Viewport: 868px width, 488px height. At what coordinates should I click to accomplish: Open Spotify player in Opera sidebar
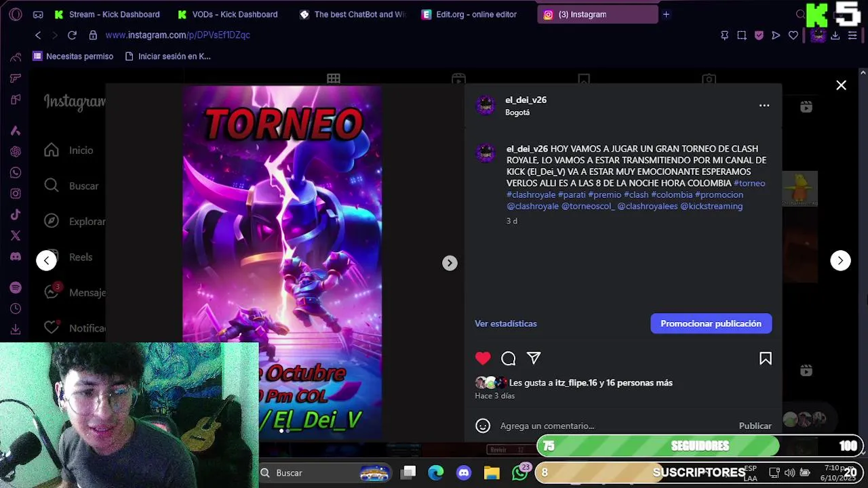coord(16,288)
